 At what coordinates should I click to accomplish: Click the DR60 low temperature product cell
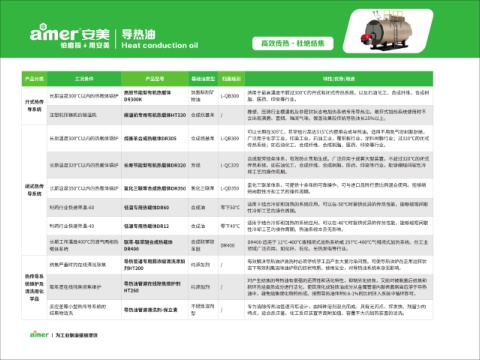[x=155, y=207]
